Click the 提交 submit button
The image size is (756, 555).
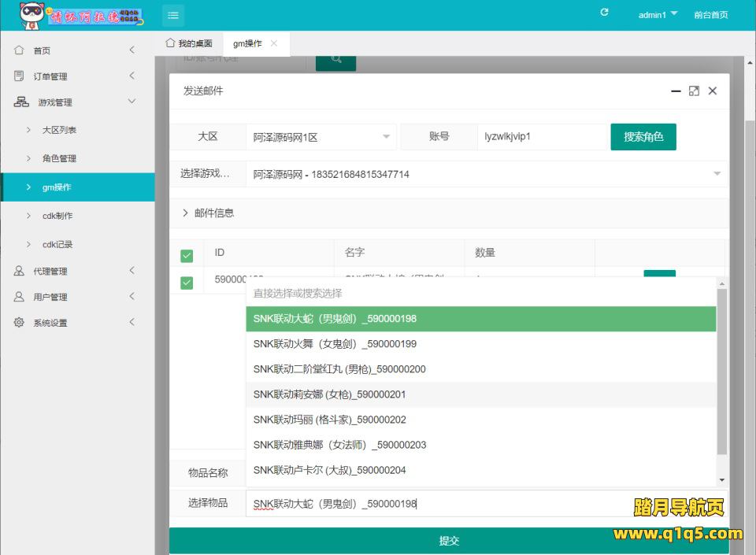coord(449,541)
